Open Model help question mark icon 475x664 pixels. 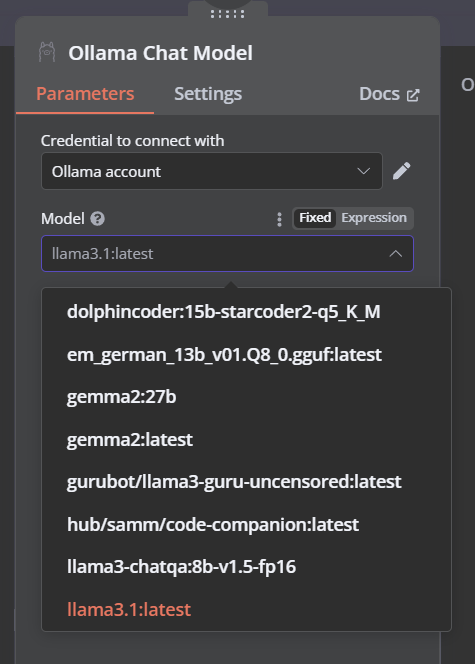[x=97, y=219]
